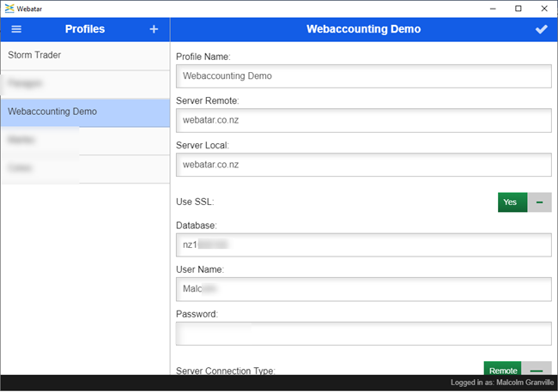Save profile with the checkmark icon
The width and height of the screenshot is (558, 392).
click(x=541, y=29)
